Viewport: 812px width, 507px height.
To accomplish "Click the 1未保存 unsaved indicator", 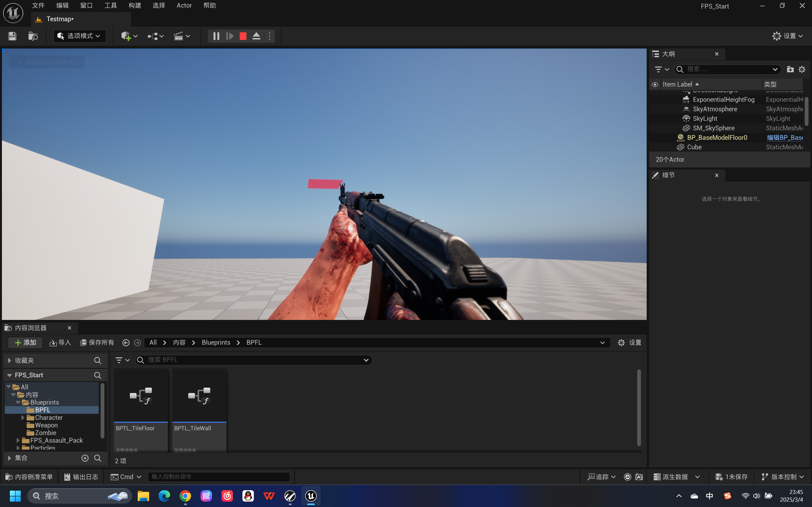I will 732,477.
